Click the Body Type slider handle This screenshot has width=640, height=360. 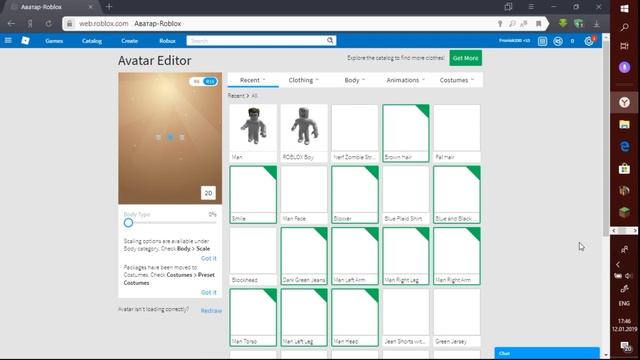click(129, 223)
